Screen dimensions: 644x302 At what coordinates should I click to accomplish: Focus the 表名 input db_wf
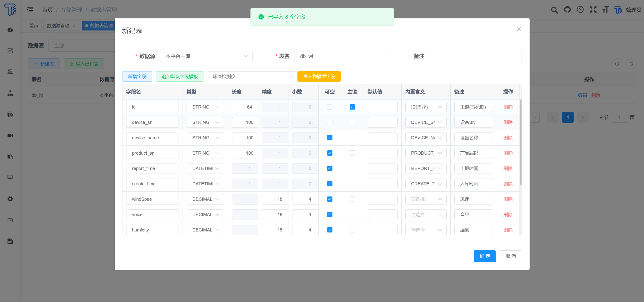340,56
